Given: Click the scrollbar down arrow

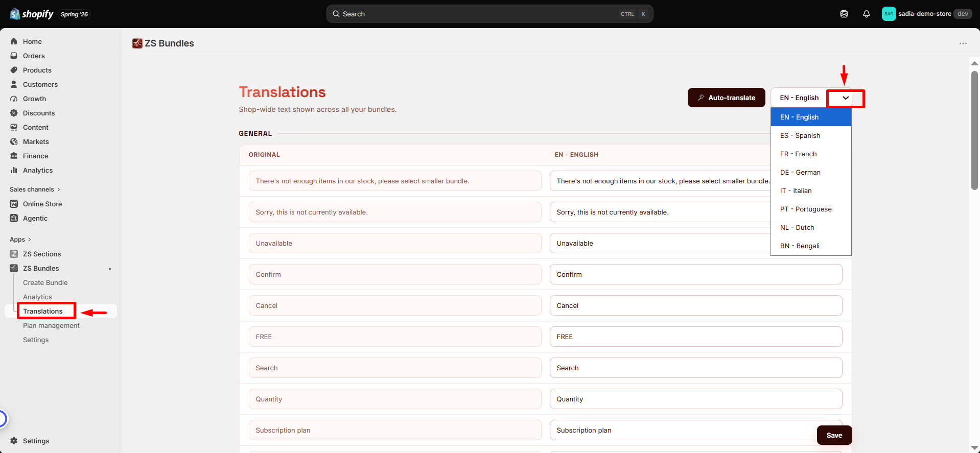Looking at the screenshot, I should click(974, 448).
